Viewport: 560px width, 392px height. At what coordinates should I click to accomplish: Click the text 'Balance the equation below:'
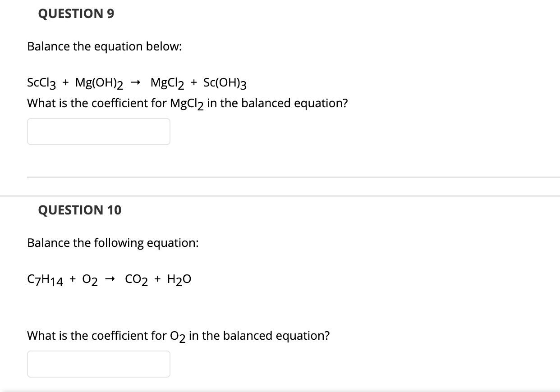pyautogui.click(x=104, y=46)
